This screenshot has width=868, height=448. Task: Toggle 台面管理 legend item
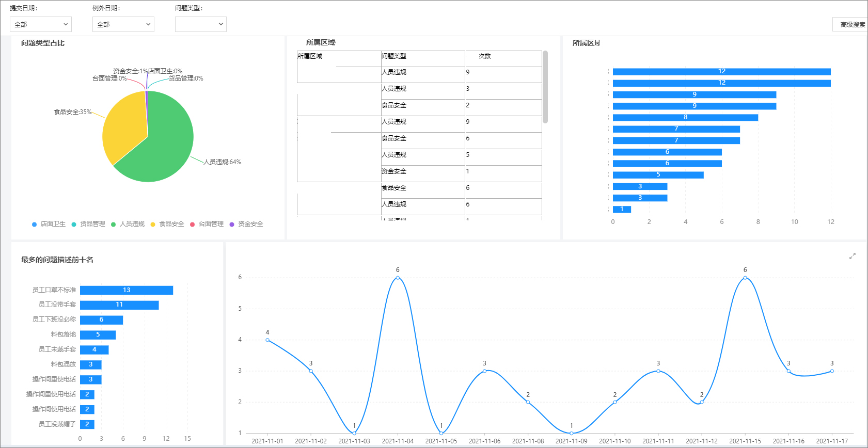207,224
